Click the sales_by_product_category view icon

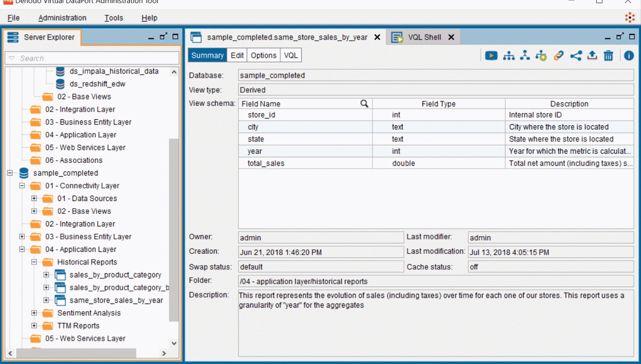click(x=60, y=275)
